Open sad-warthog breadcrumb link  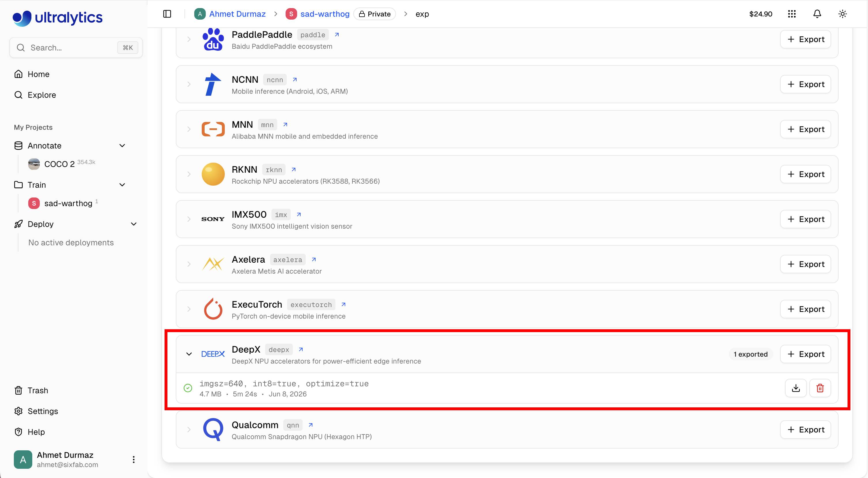click(325, 14)
